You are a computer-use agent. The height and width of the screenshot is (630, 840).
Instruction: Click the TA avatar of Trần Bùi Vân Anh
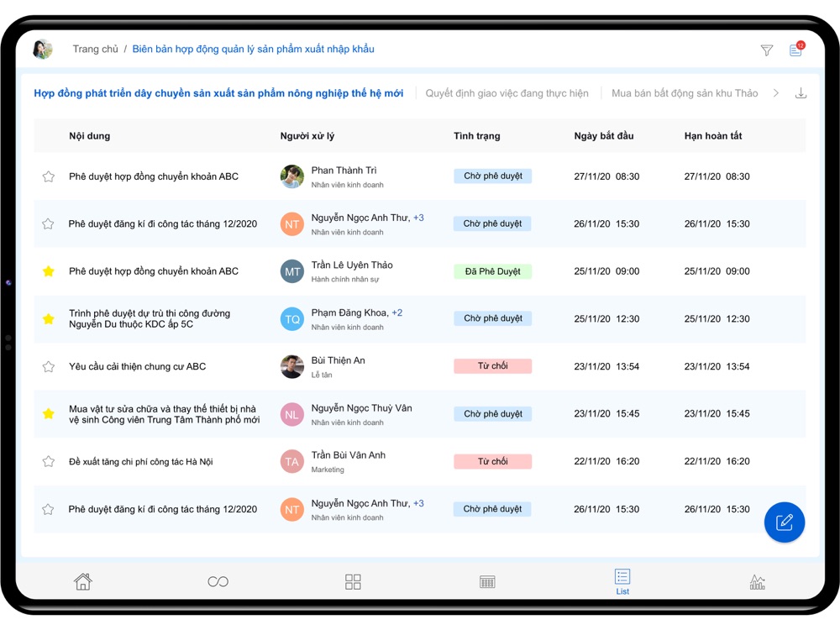tap(292, 461)
